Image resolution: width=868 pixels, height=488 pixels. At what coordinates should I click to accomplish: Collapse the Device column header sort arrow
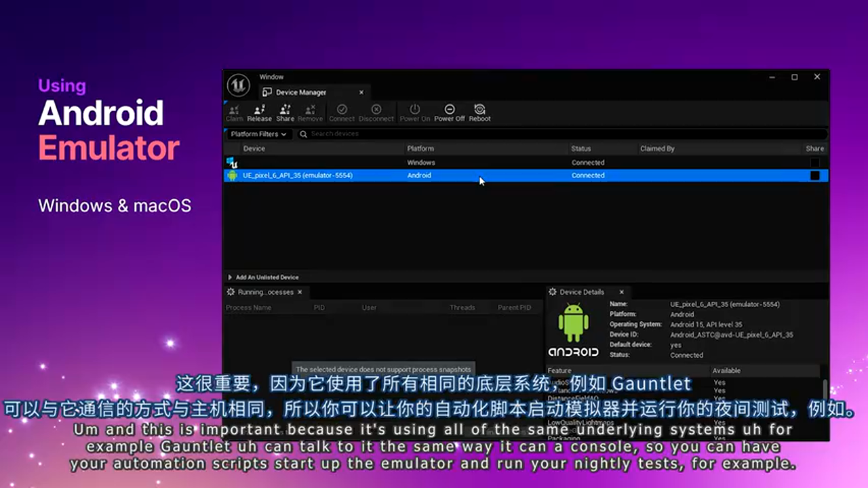click(x=254, y=148)
